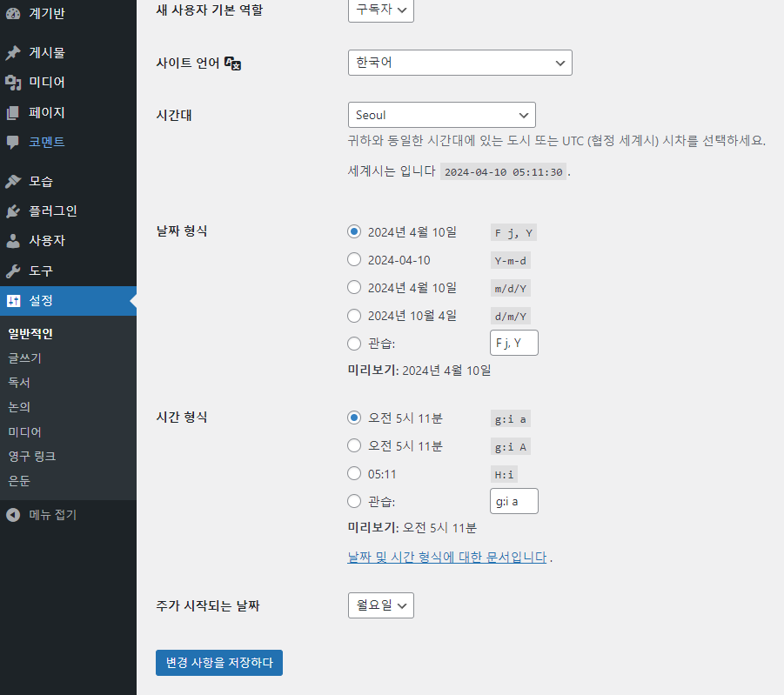
Task: Select the custom 관습 time format radio
Action: click(354, 501)
